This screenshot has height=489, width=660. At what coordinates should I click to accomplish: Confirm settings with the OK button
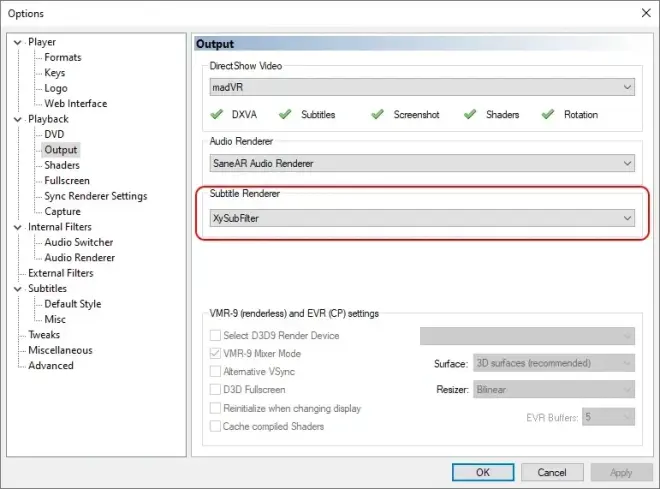483,472
